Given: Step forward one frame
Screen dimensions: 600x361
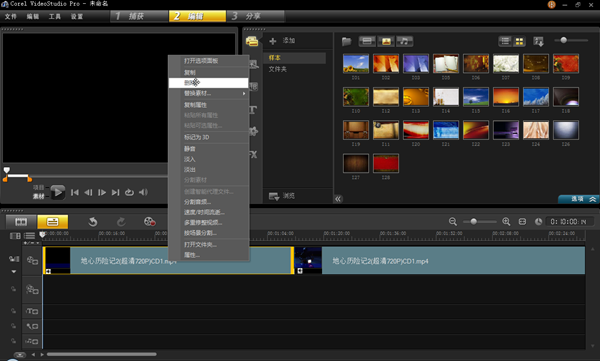Looking at the screenshot, I should (x=102, y=192).
